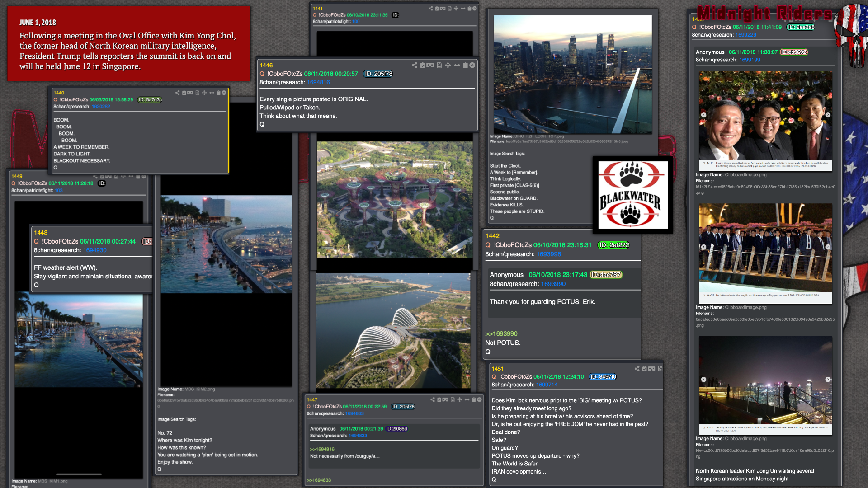Click the share icon on post 1441

431,9
